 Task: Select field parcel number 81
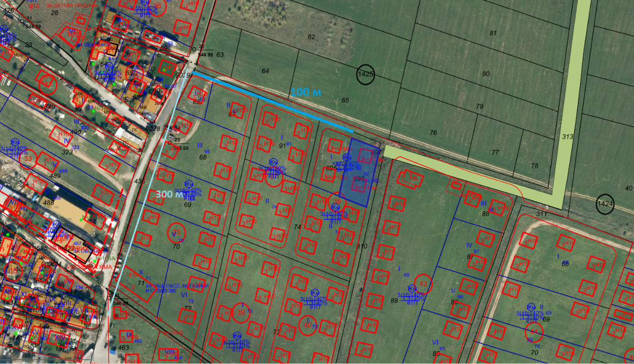(493, 33)
